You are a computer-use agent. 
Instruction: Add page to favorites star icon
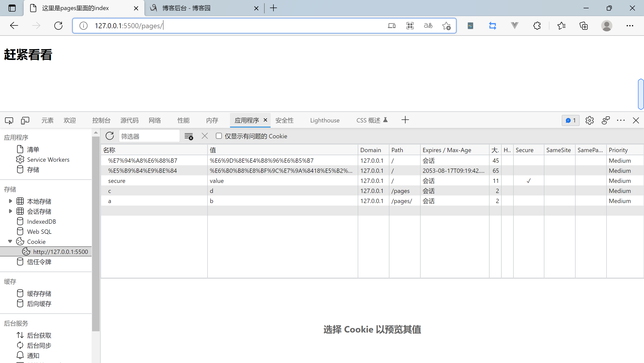447,25
